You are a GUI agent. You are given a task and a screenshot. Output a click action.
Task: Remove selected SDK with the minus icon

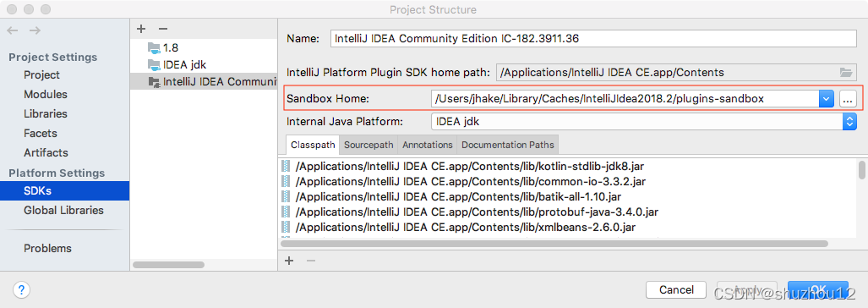pyautogui.click(x=162, y=28)
